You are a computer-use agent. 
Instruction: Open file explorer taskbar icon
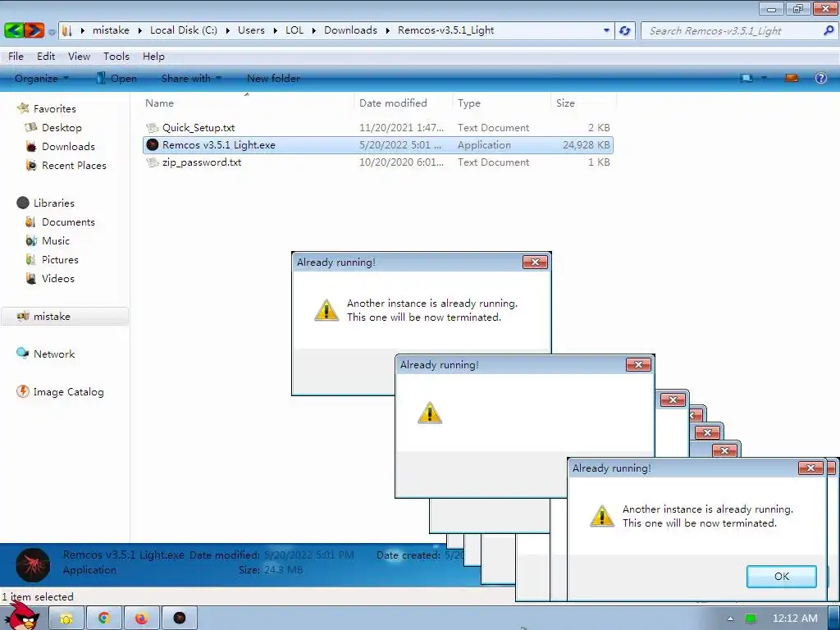point(66,619)
